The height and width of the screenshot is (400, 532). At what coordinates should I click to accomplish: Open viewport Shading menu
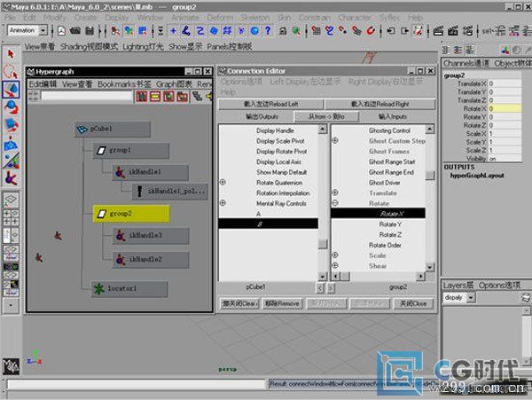[x=89, y=47]
